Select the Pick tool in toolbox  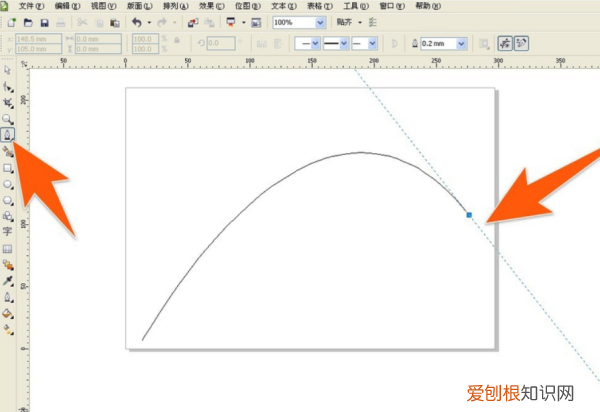click(8, 71)
